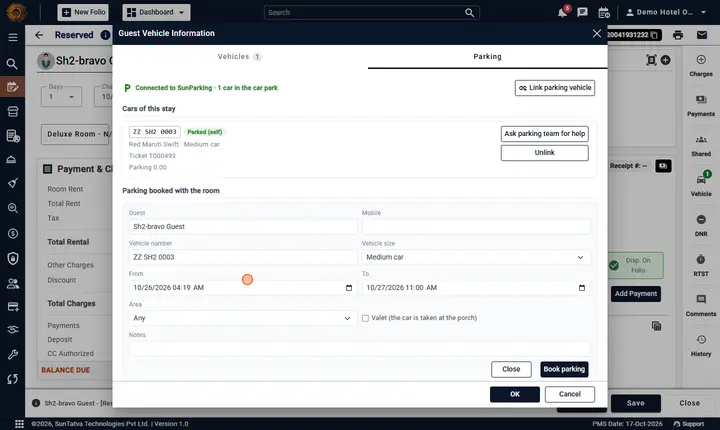This screenshot has height=430, width=720.
Task: Open Comments in right panel
Action: pos(701,306)
